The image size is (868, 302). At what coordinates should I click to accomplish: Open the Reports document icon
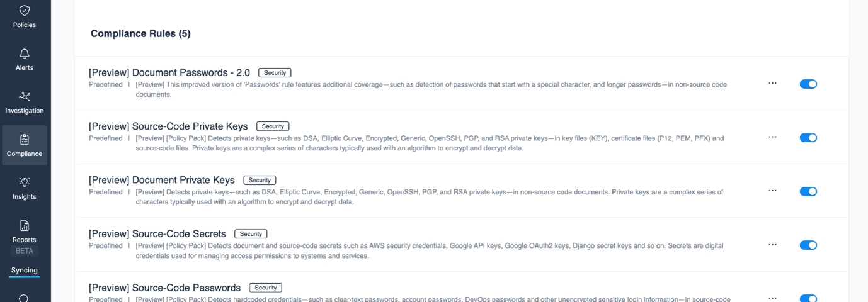pyautogui.click(x=24, y=225)
